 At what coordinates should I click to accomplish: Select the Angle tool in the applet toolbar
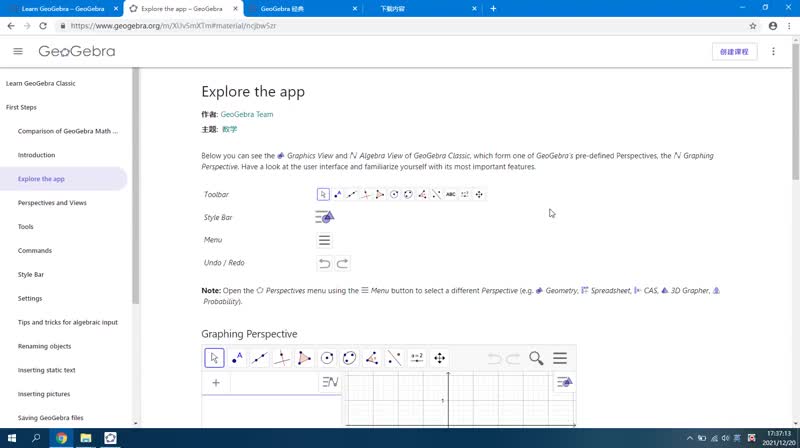[372, 358]
